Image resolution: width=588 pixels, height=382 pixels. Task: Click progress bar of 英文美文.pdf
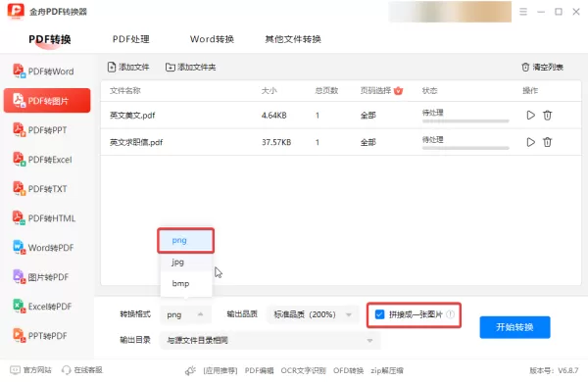click(x=465, y=121)
